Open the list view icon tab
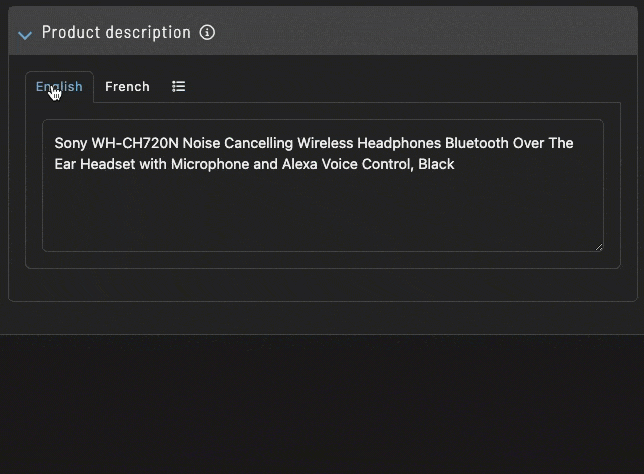 pyautogui.click(x=178, y=86)
